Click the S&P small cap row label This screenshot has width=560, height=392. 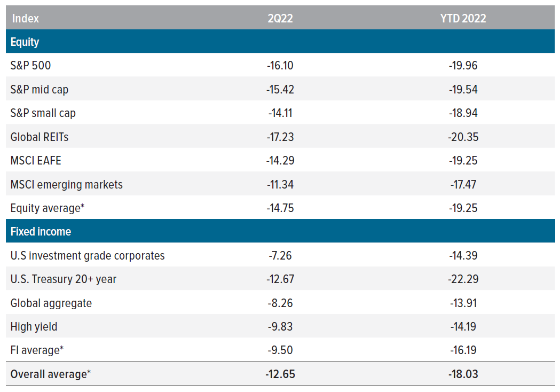click(x=43, y=113)
